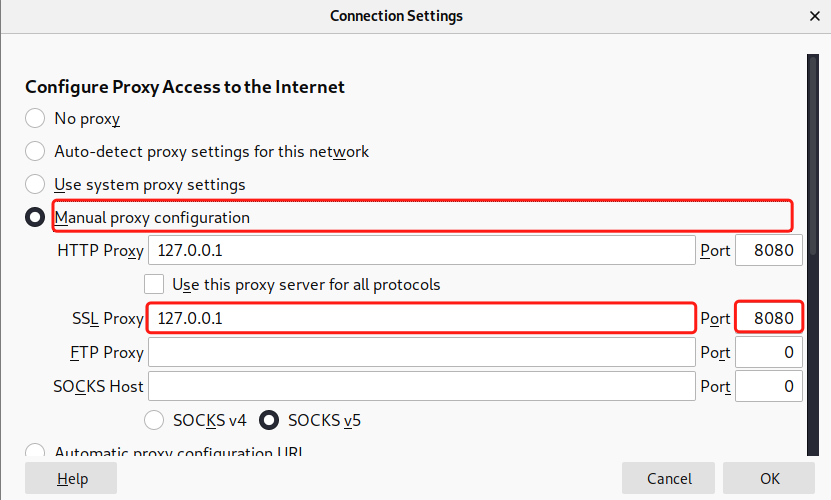
Task: Select Use system proxy settings option
Action: [35, 185]
